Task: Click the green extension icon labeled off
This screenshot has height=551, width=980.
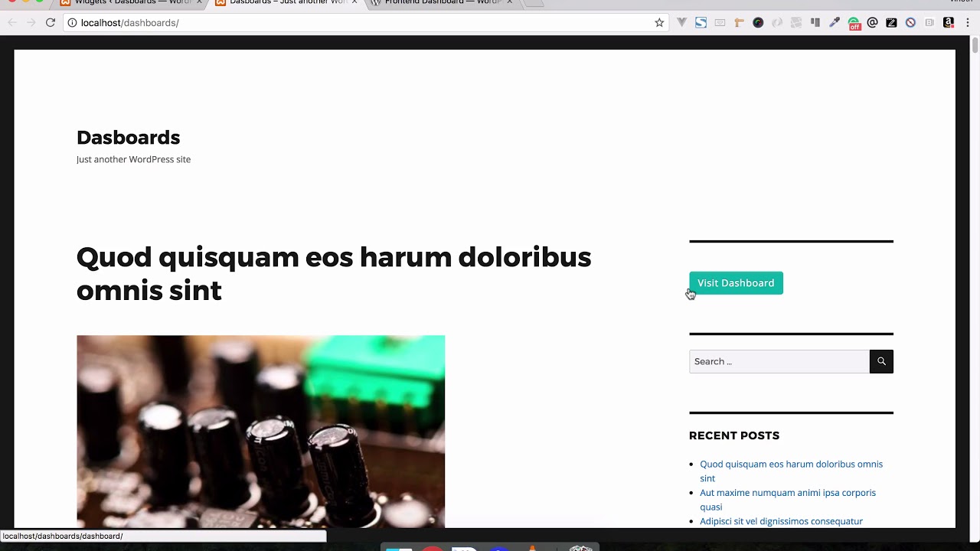Action: [x=854, y=24]
